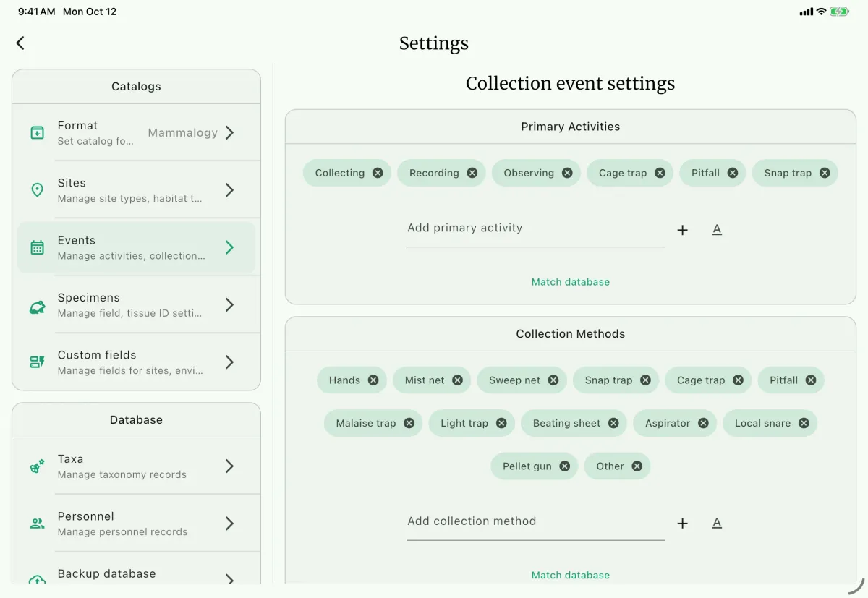
Task: Remove the Hands collection method
Action: pos(373,380)
